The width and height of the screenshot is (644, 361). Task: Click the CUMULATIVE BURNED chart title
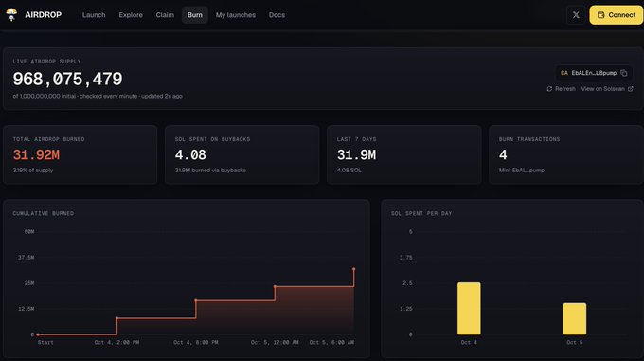pyautogui.click(x=44, y=213)
